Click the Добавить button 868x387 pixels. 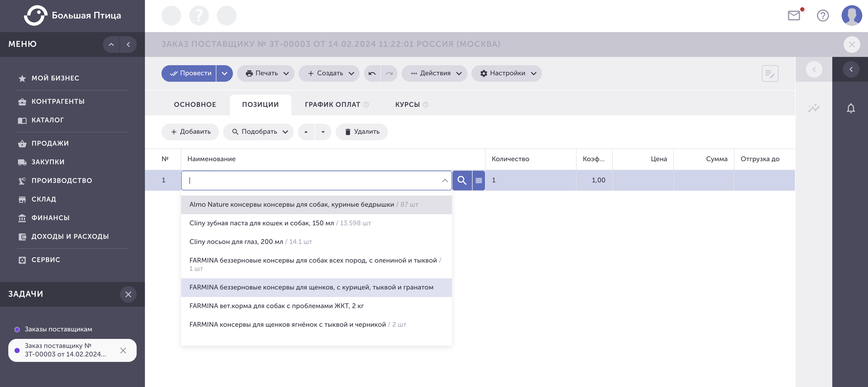(190, 132)
